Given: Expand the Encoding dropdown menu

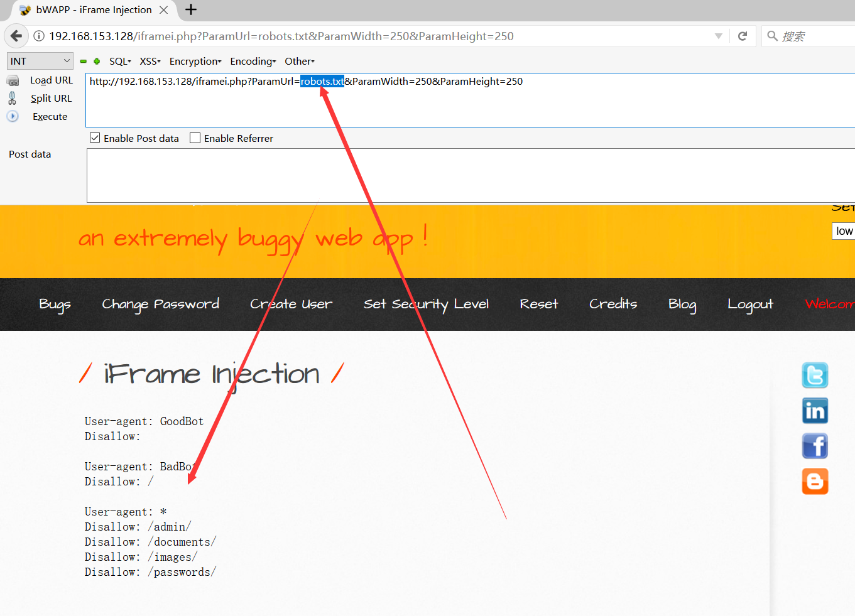Looking at the screenshot, I should click(253, 61).
